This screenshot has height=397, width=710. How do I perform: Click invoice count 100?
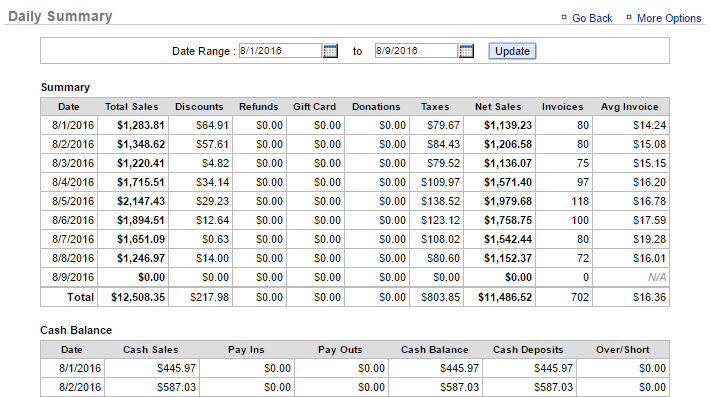580,220
